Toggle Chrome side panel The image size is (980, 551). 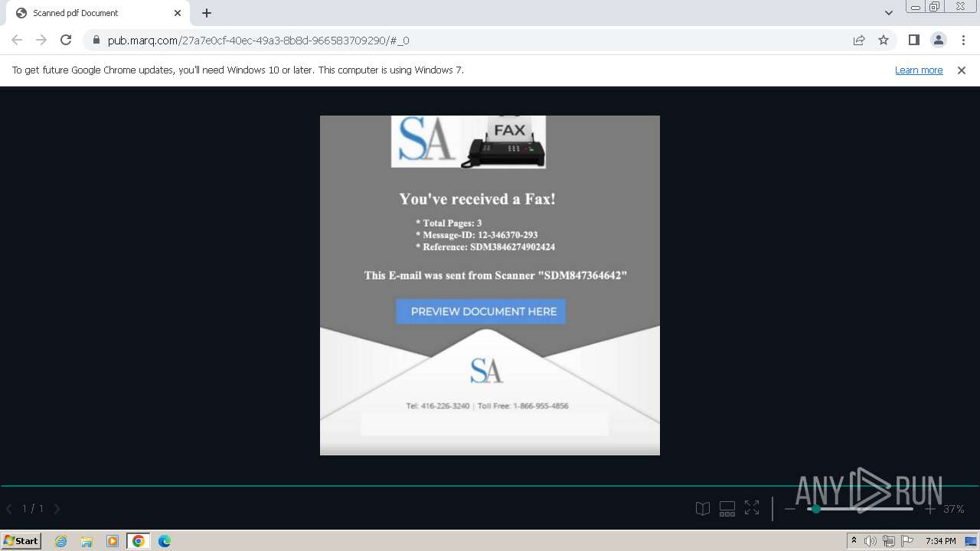[913, 40]
